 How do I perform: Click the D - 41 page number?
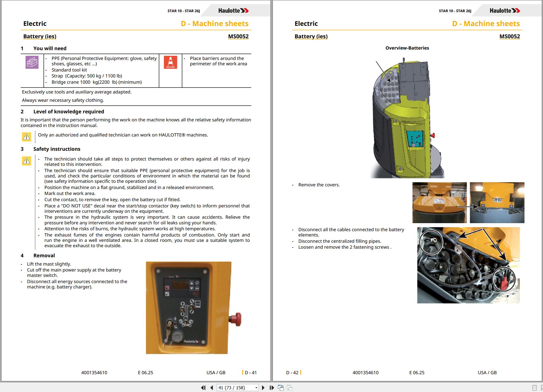(x=251, y=373)
